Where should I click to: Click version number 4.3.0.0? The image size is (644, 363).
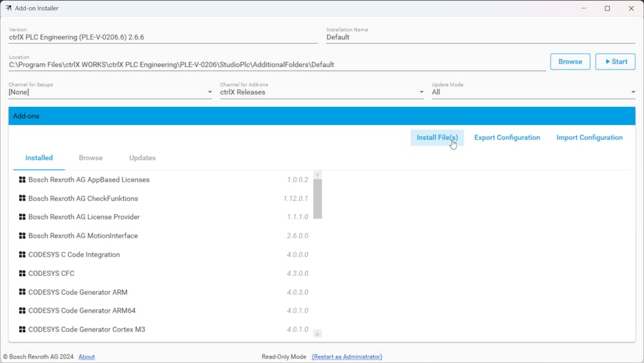pos(298,273)
